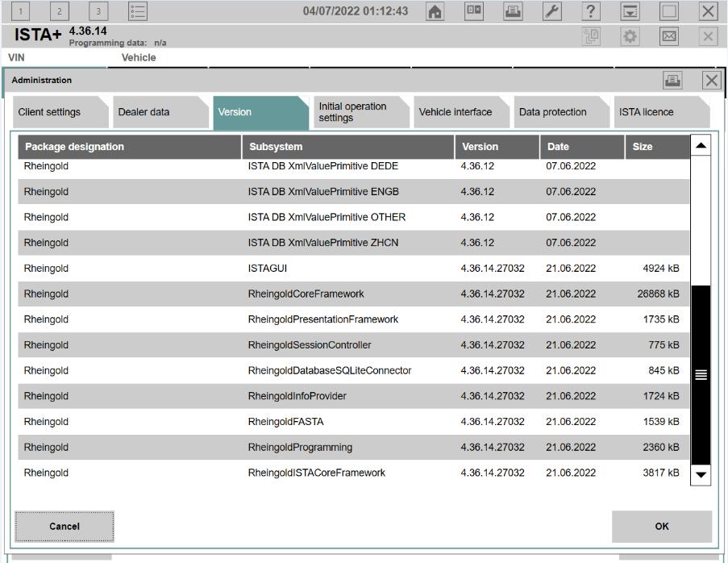Open Help with the question mark
Viewport: 728px width, 563px height.
pyautogui.click(x=591, y=11)
